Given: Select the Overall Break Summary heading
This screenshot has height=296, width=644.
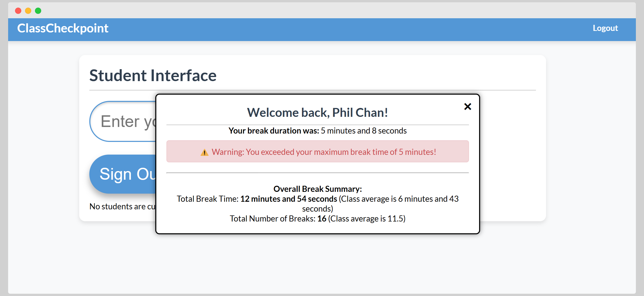Looking at the screenshot, I should click(x=317, y=189).
